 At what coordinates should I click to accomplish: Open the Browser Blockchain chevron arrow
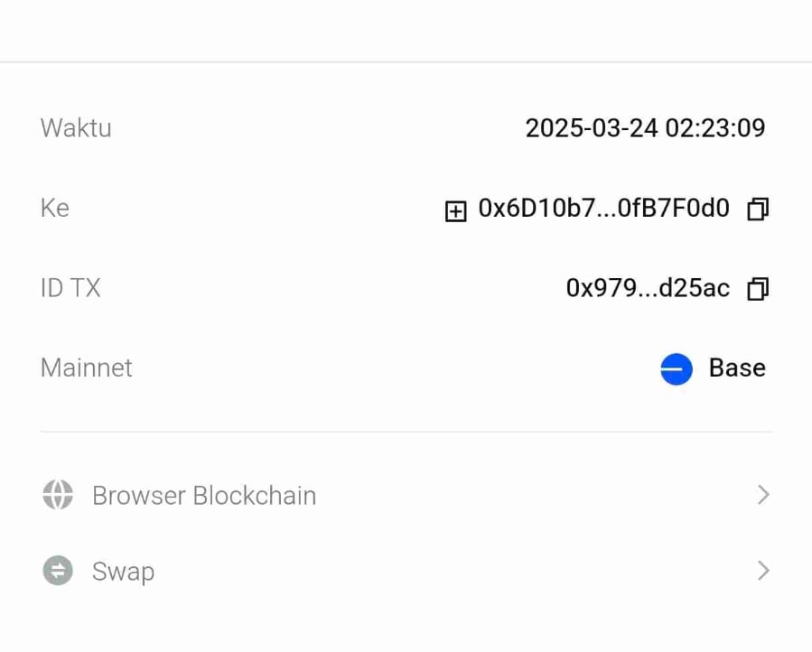(763, 495)
